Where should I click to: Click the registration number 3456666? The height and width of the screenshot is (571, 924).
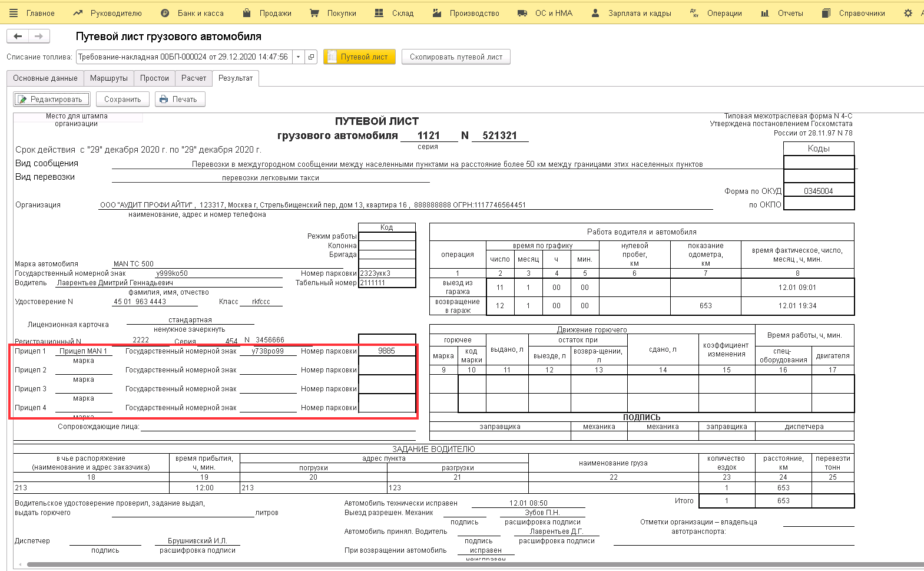[270, 340]
